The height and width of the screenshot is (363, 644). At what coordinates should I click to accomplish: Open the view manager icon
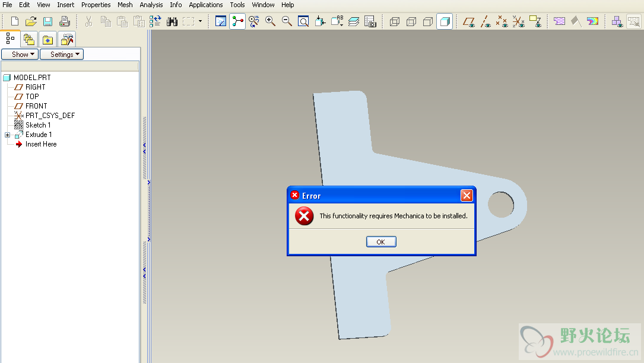370,21
